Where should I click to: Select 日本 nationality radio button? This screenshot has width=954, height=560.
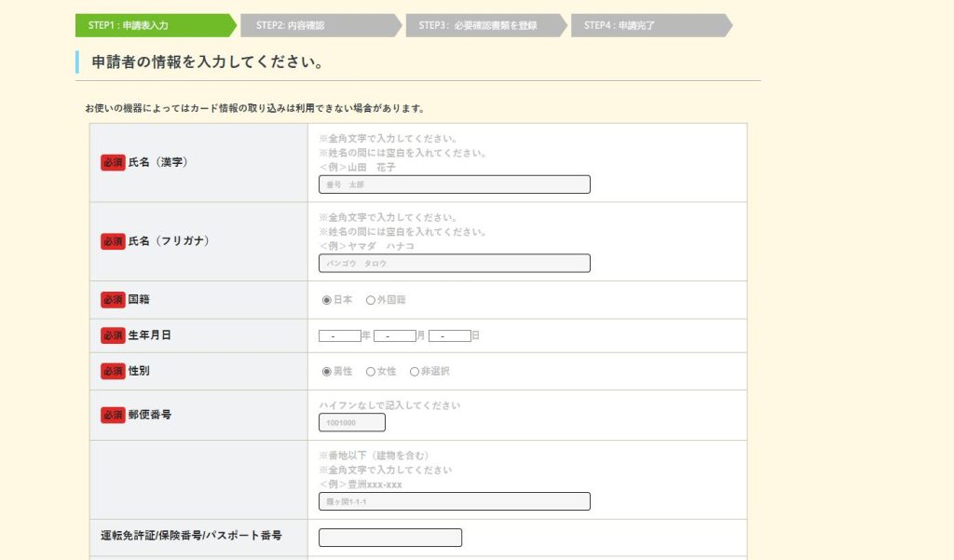click(327, 300)
